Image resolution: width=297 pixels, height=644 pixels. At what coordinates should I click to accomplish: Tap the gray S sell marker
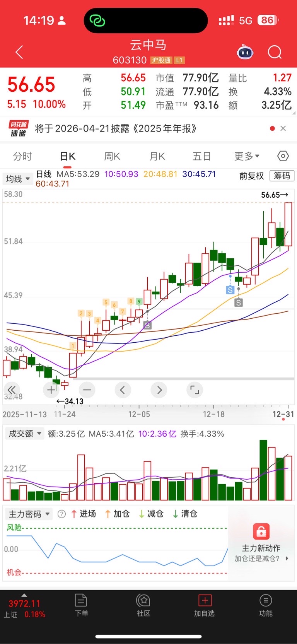(239, 302)
